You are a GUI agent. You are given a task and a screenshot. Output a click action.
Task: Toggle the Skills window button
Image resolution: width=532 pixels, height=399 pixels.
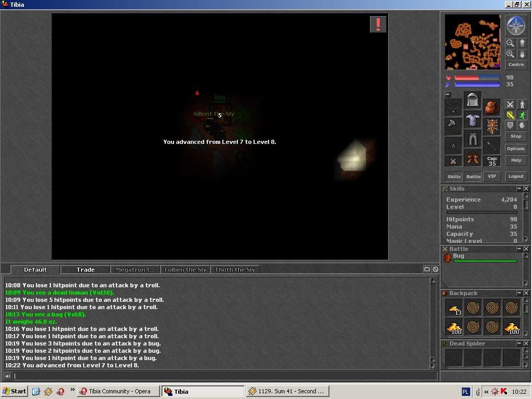click(x=454, y=177)
